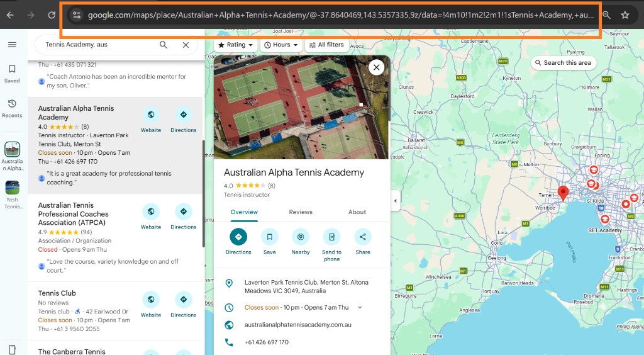The image size is (644, 355).
Task: Expand the opening hours chevron
Action: tap(360, 307)
